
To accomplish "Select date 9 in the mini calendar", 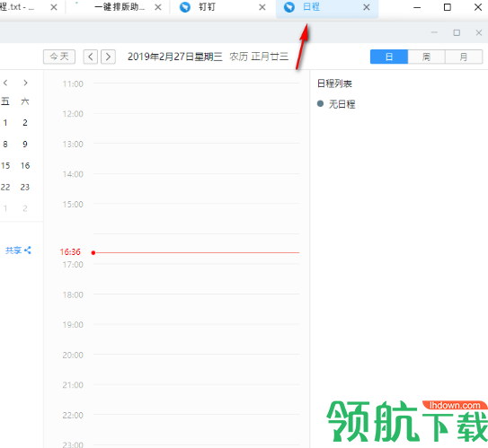I will [x=25, y=144].
